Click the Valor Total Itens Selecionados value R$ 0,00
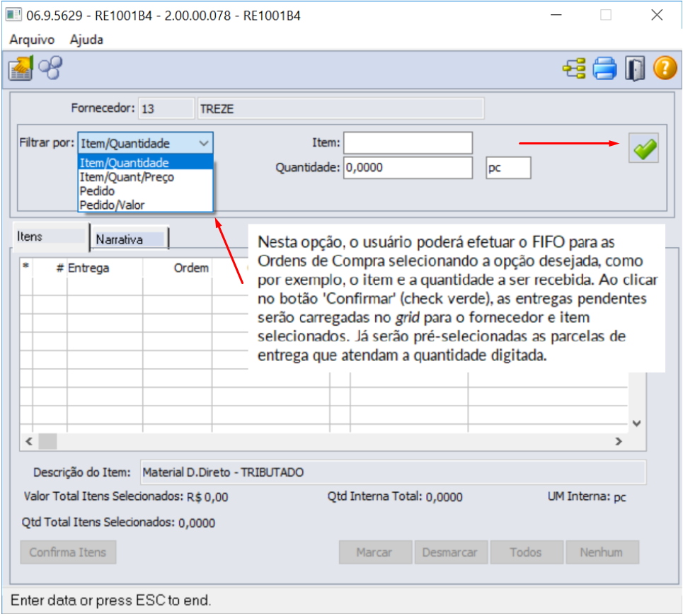 click(207, 497)
